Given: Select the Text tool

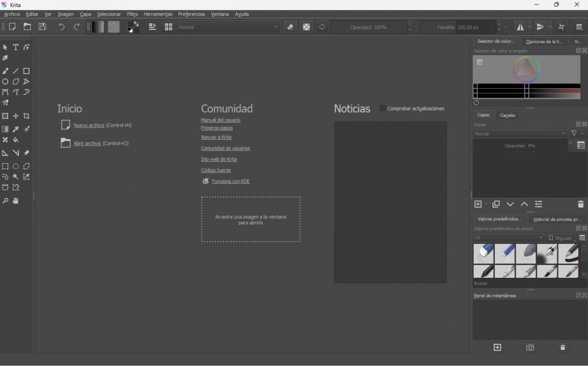Looking at the screenshot, I should coord(16,47).
